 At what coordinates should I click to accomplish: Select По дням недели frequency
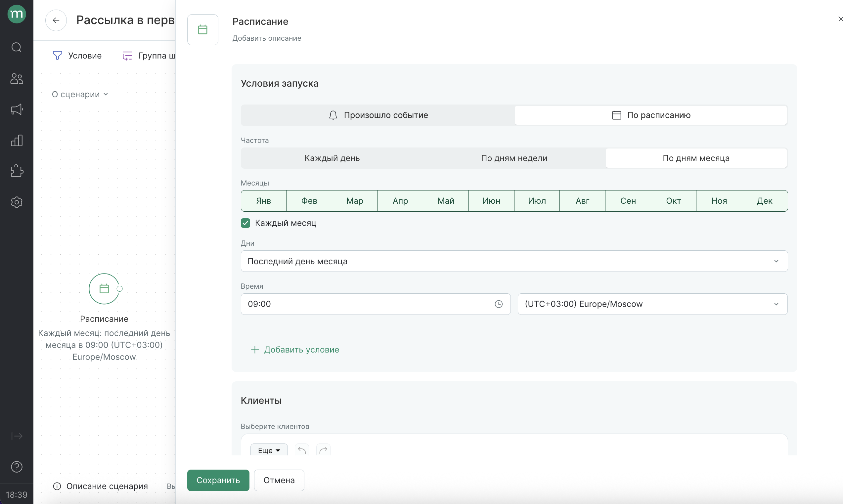pyautogui.click(x=514, y=158)
